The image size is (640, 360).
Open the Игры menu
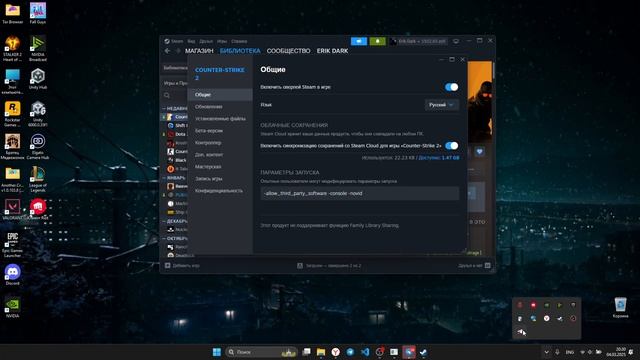(222, 41)
